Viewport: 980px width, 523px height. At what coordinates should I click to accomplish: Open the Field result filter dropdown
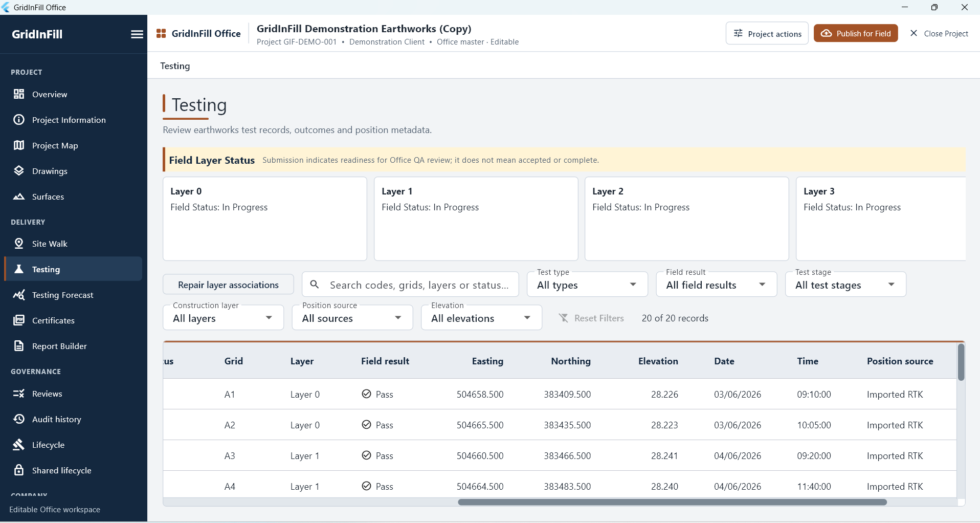pos(716,285)
